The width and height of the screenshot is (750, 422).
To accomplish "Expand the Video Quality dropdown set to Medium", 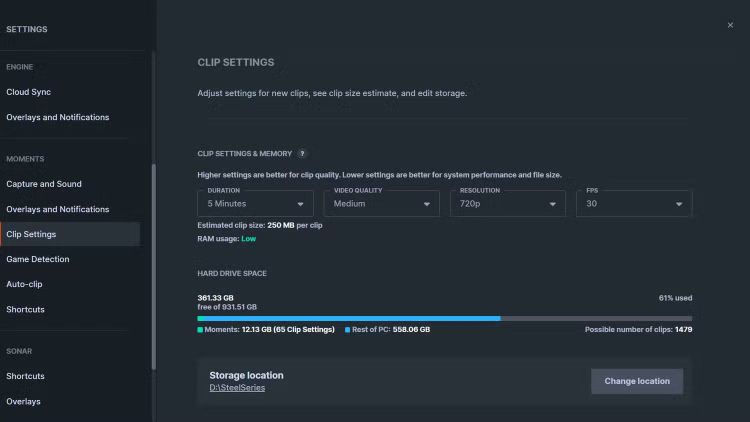I will (381, 203).
